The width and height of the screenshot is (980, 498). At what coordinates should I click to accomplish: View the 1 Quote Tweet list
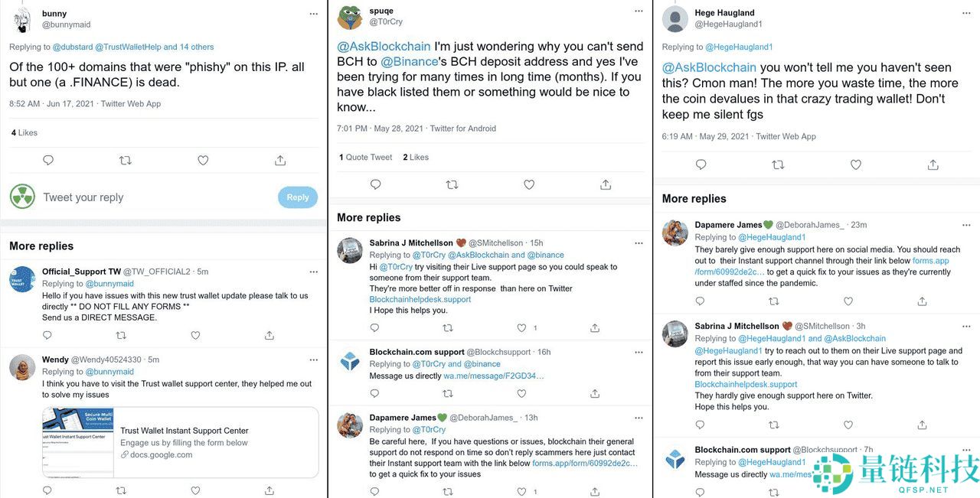365,157
